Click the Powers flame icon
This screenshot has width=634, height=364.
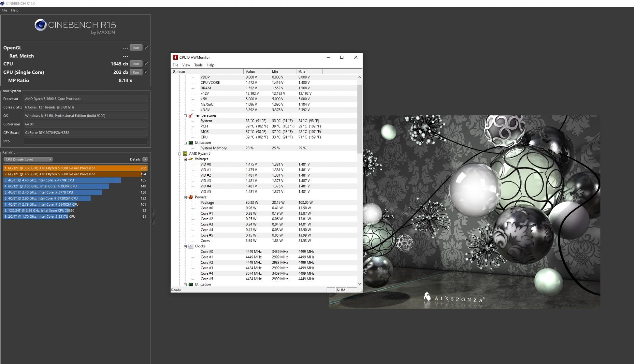[x=191, y=197]
